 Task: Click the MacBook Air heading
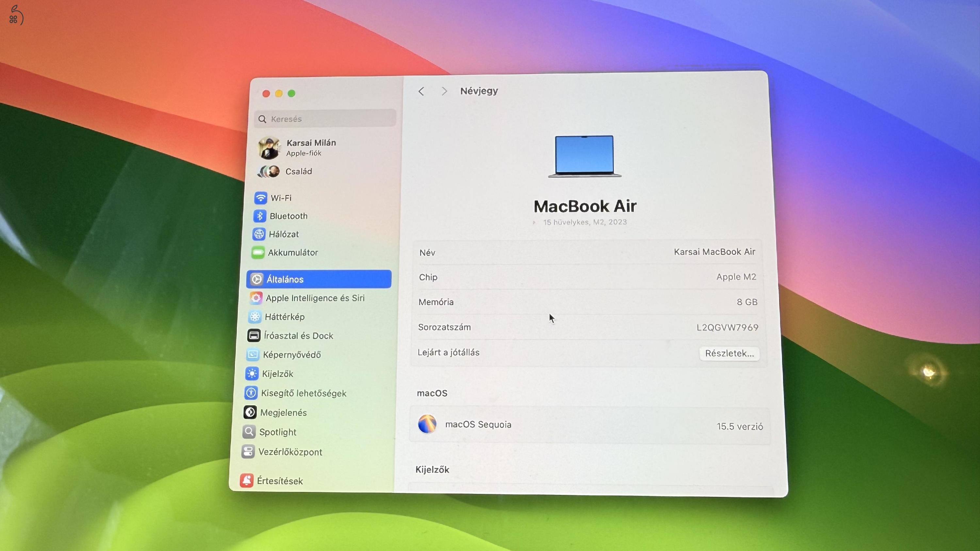585,206
